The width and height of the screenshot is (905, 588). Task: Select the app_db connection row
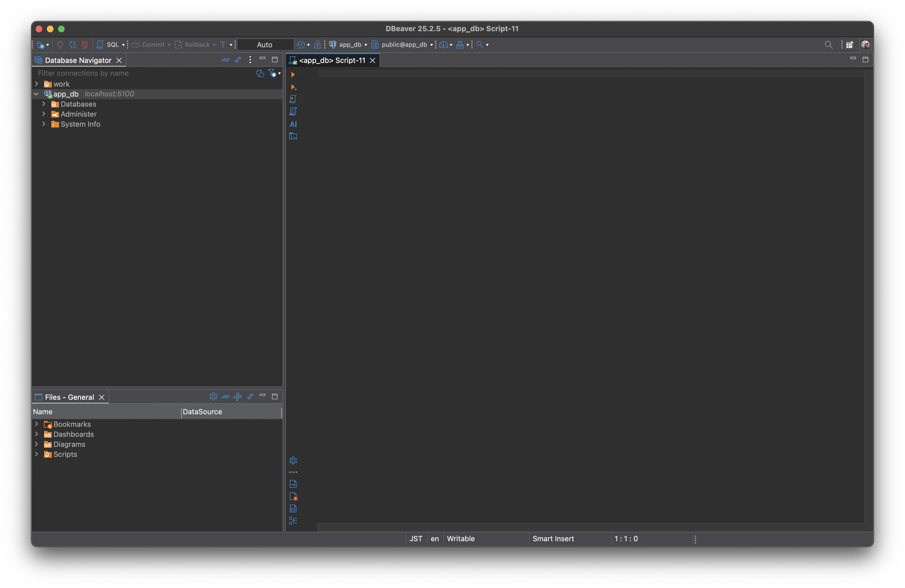(x=158, y=94)
